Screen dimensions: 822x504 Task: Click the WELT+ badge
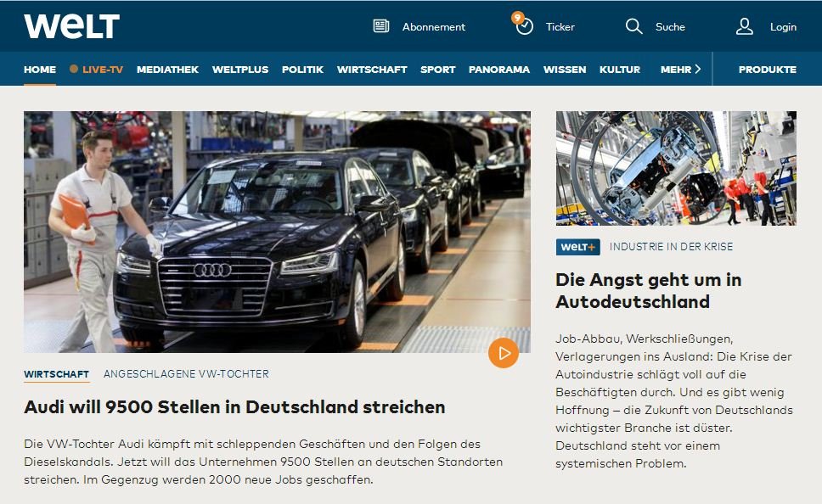[577, 247]
